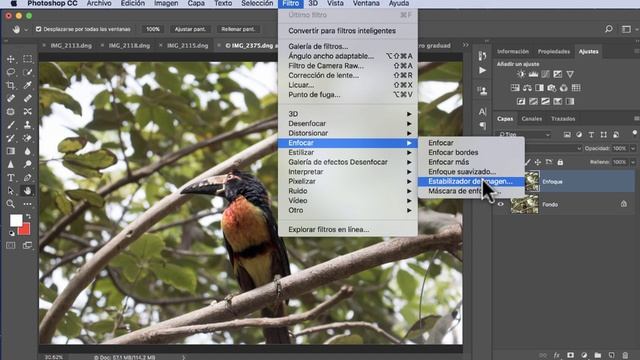Viewport: 640px width, 360px height.
Task: Select the Eyedropper tool
Action: (x=27, y=85)
